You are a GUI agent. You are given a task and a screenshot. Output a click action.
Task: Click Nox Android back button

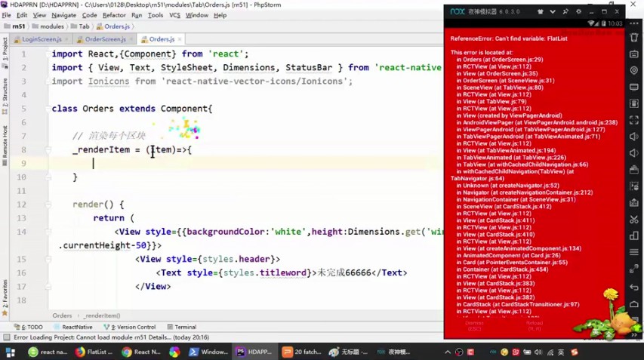pos(633,287)
